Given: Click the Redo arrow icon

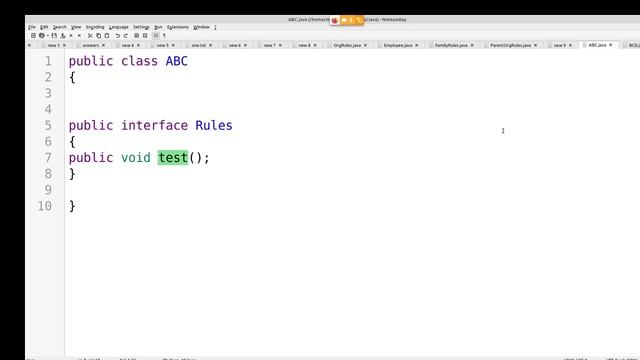Looking at the screenshot, I should coord(126,36).
